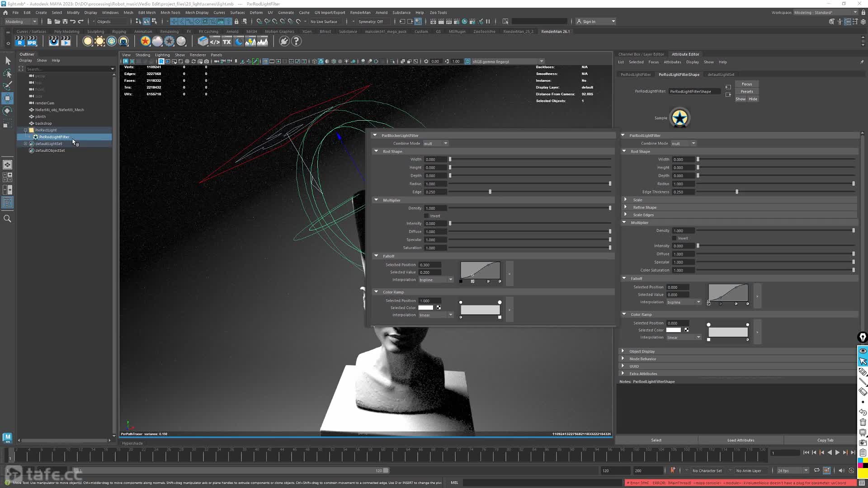
Task: Create a PxrSurface red star material
Action: [145, 42]
